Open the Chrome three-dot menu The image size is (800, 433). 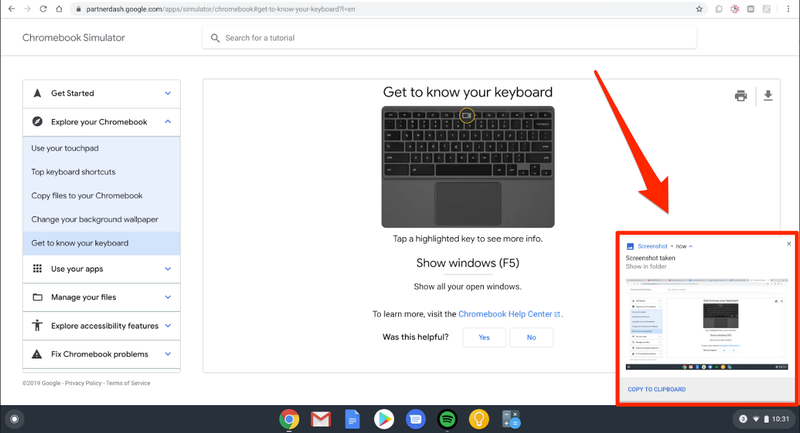(x=789, y=9)
